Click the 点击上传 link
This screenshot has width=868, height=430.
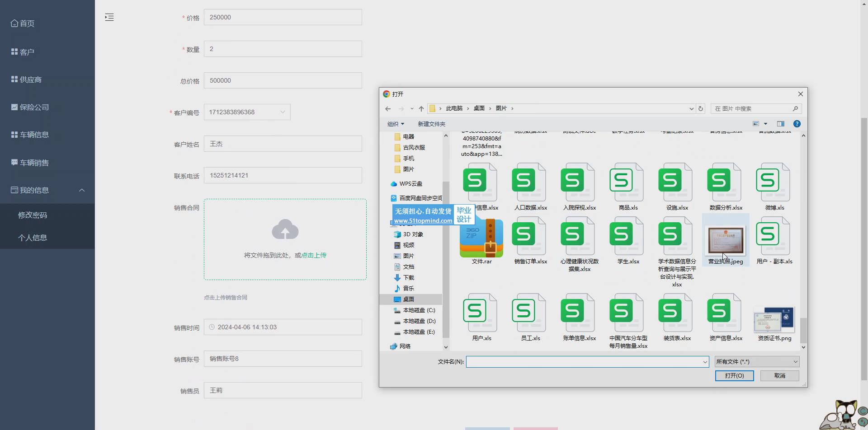pyautogui.click(x=314, y=255)
